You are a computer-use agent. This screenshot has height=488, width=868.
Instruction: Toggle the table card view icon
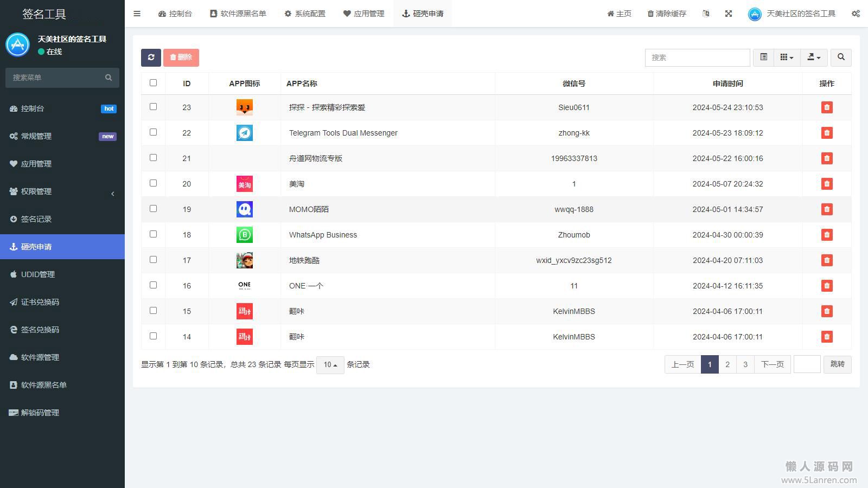[x=763, y=57]
